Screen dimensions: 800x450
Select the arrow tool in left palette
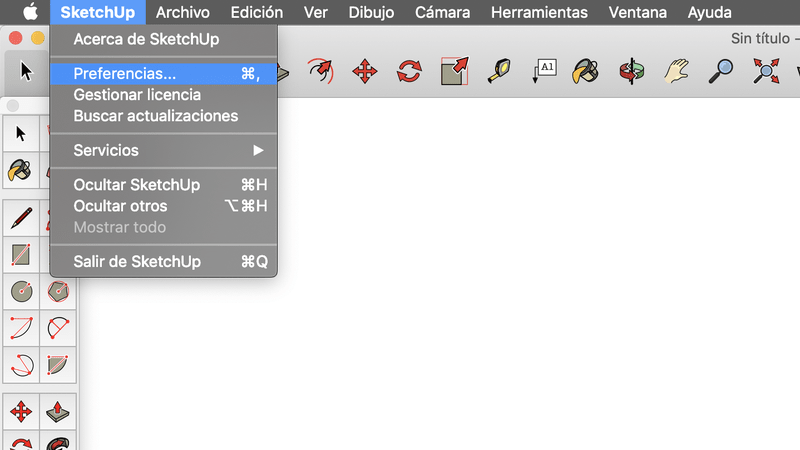[21, 134]
